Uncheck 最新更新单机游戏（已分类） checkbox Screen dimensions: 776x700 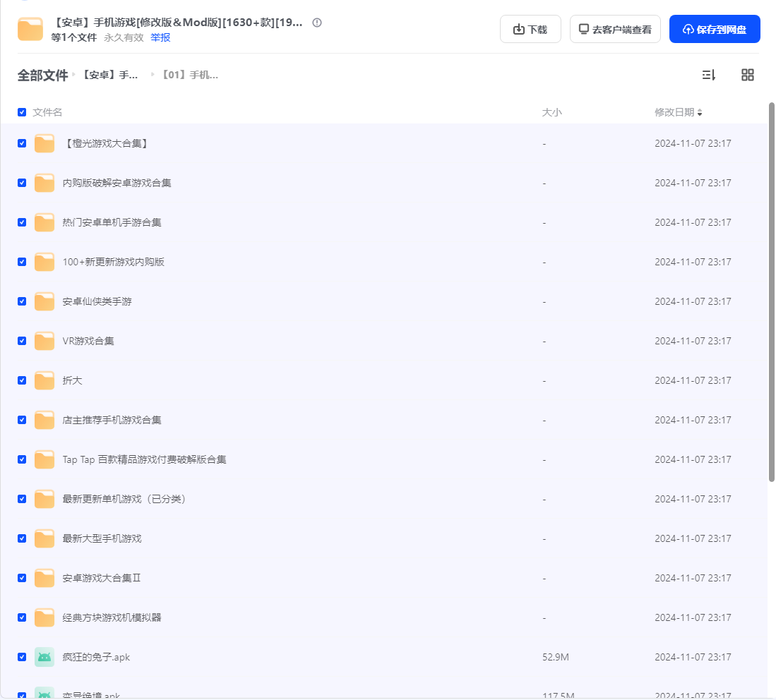(x=22, y=499)
